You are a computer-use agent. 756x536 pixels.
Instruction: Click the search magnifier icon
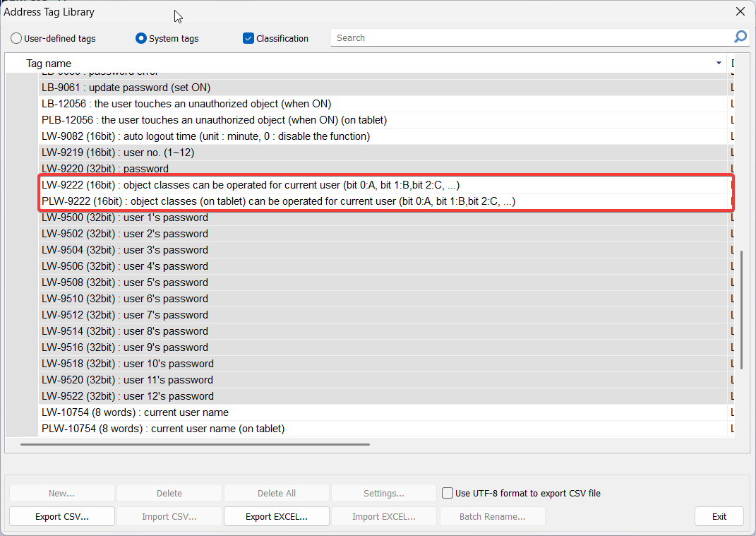(x=740, y=37)
